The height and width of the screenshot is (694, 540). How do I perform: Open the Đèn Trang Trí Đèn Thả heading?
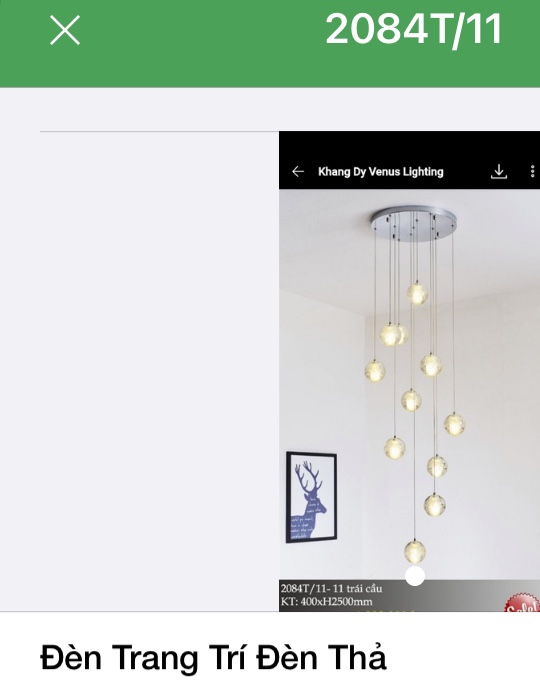tap(213, 658)
